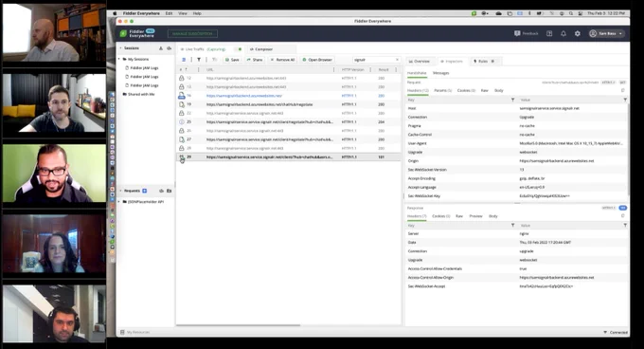Open the Connected status dropdown at bottom right

pos(616,332)
